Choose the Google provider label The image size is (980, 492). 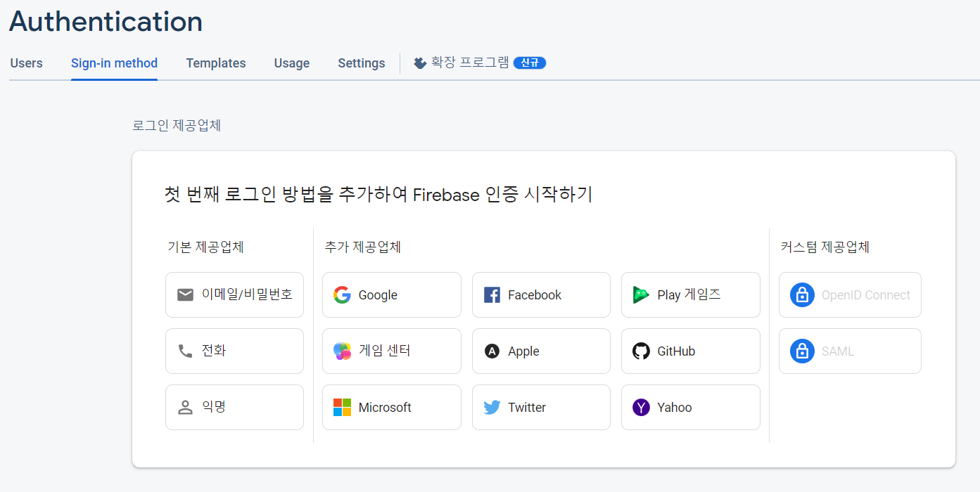point(378,295)
